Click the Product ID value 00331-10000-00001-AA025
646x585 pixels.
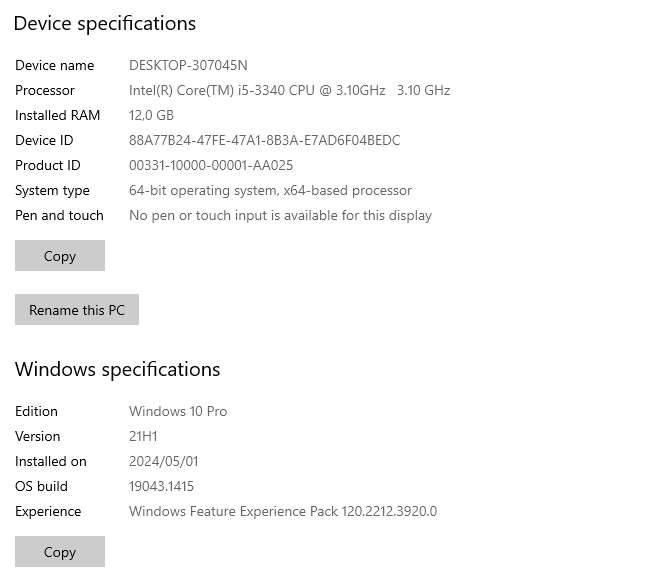[211, 165]
